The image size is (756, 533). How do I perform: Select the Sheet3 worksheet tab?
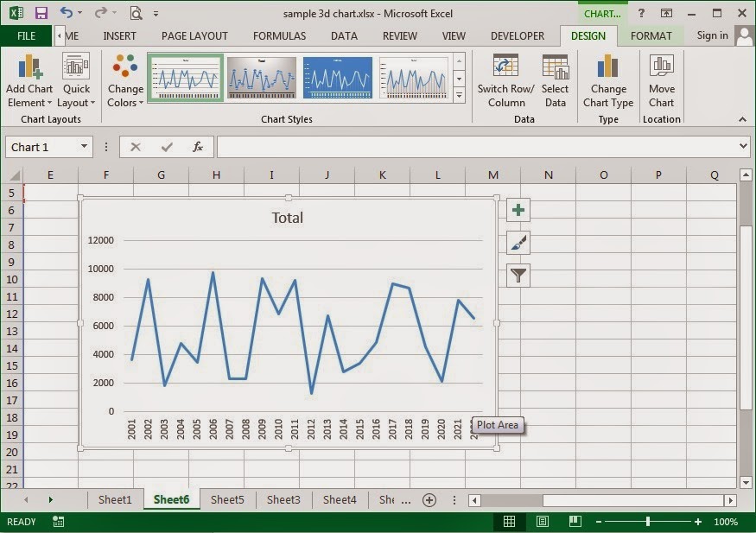pyautogui.click(x=283, y=499)
